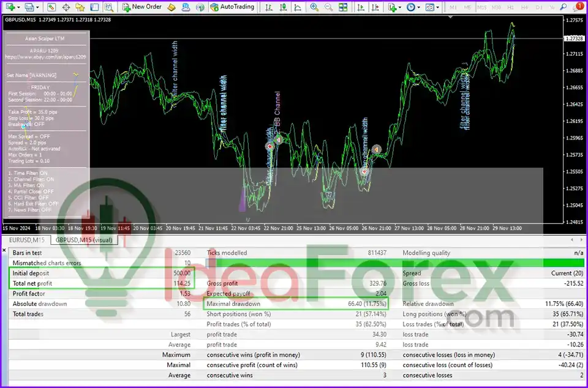Select the D1 timeframe
This screenshot has height=388, width=588.
[539, 7]
